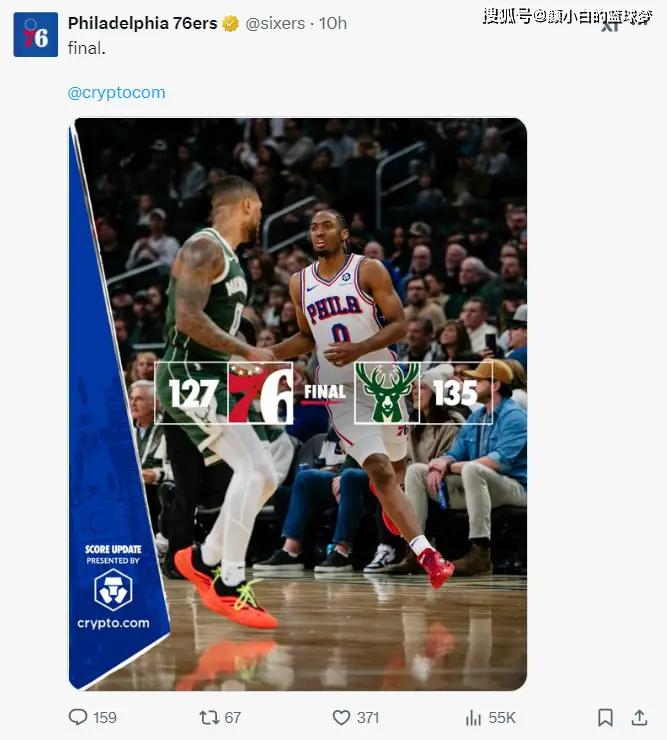The height and width of the screenshot is (740, 667).
Task: Click the 55K views count
Action: pos(502,717)
